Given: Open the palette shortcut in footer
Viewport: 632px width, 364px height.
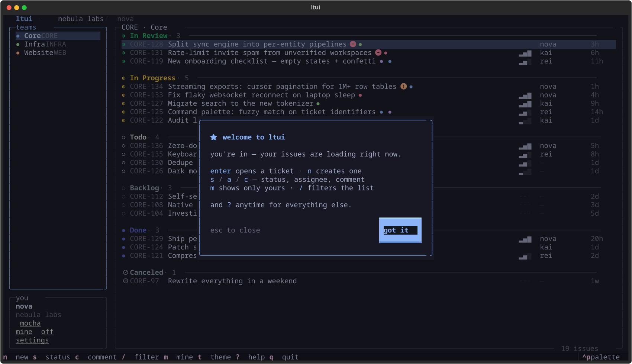Looking at the screenshot, I should 601,357.
